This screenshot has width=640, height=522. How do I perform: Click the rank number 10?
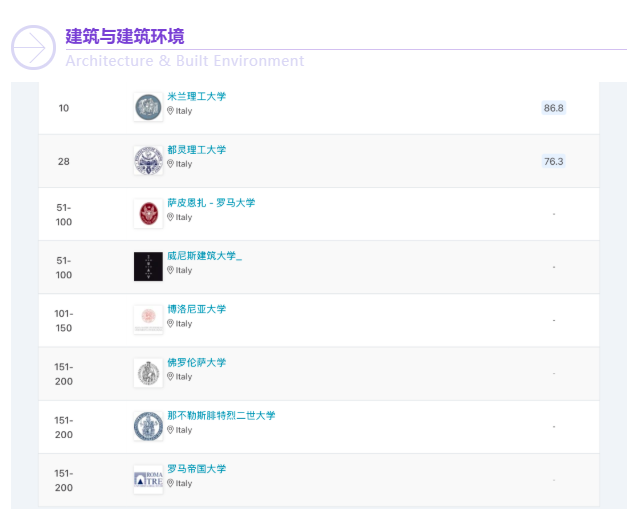pos(64,108)
